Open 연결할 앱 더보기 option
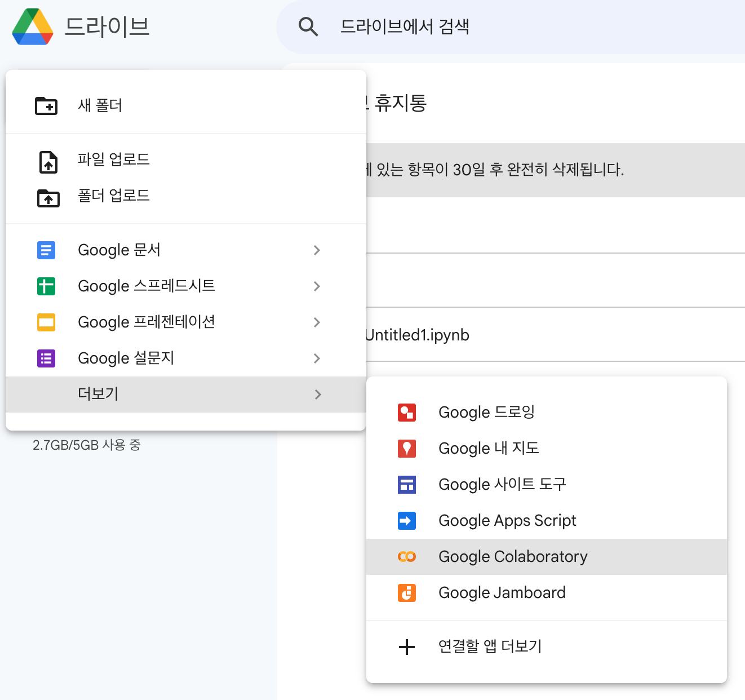Viewport: 745px width, 700px height. pyautogui.click(x=547, y=646)
